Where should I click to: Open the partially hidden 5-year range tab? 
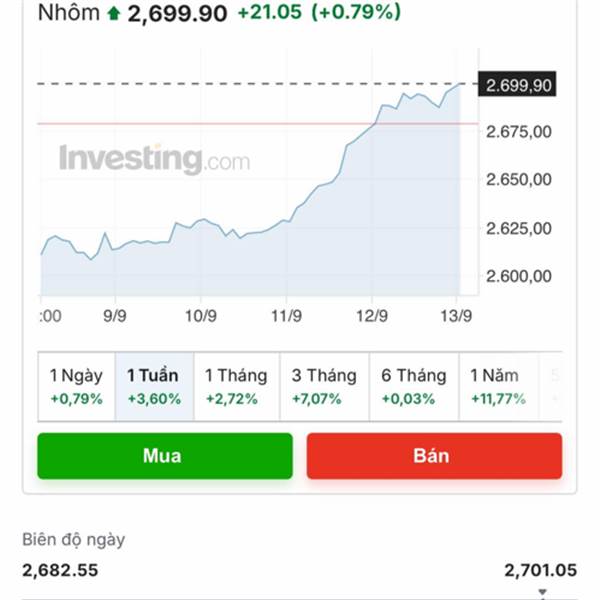[551, 386]
